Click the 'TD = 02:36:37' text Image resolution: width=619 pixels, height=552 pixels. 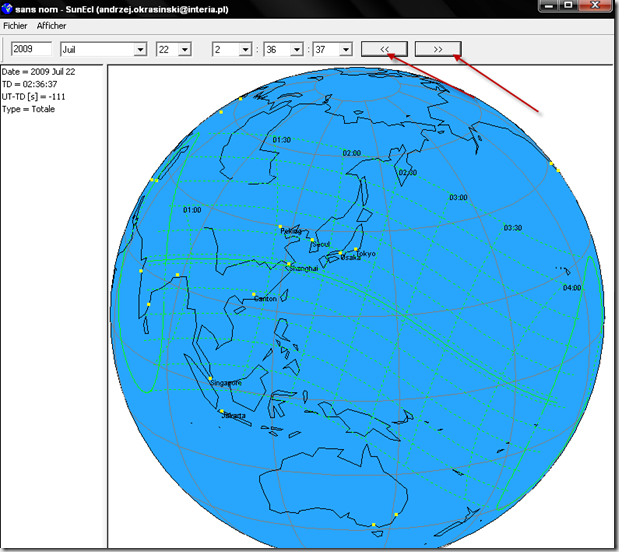(x=30, y=84)
